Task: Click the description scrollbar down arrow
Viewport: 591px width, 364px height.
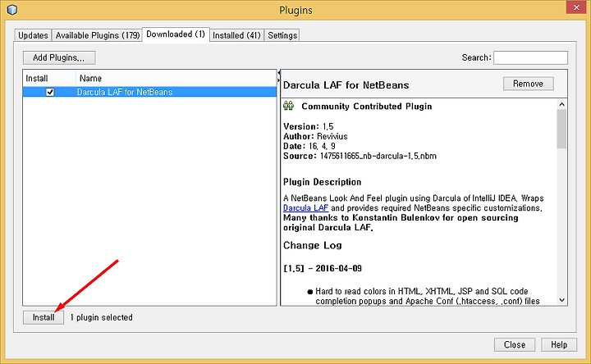Action: 561,300
